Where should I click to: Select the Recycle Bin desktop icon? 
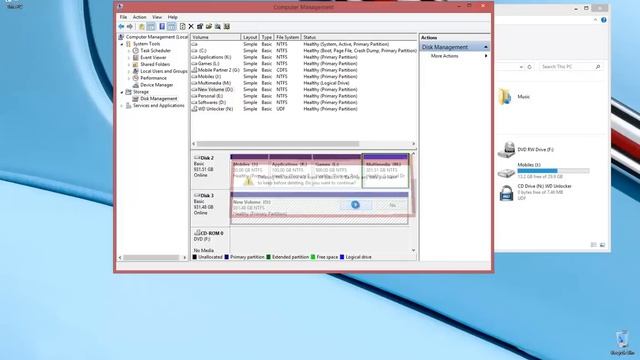coord(622,339)
